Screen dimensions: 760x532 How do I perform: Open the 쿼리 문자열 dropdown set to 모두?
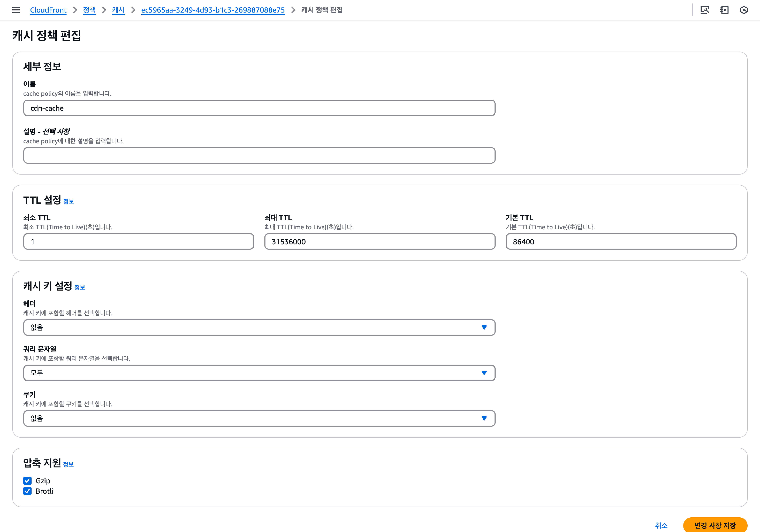[259, 373]
